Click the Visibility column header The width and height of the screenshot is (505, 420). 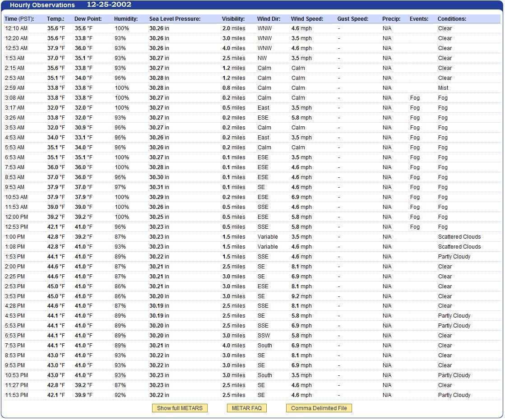point(233,18)
